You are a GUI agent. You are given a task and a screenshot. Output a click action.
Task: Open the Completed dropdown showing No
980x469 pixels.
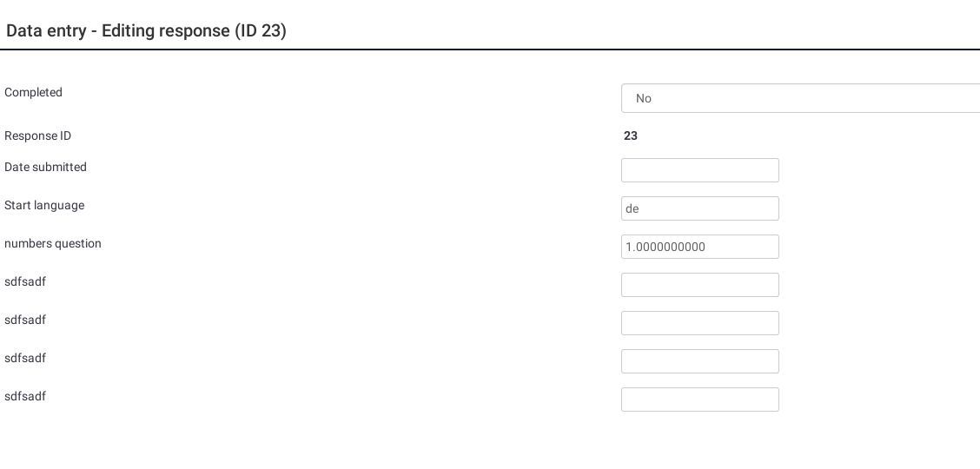click(x=799, y=98)
